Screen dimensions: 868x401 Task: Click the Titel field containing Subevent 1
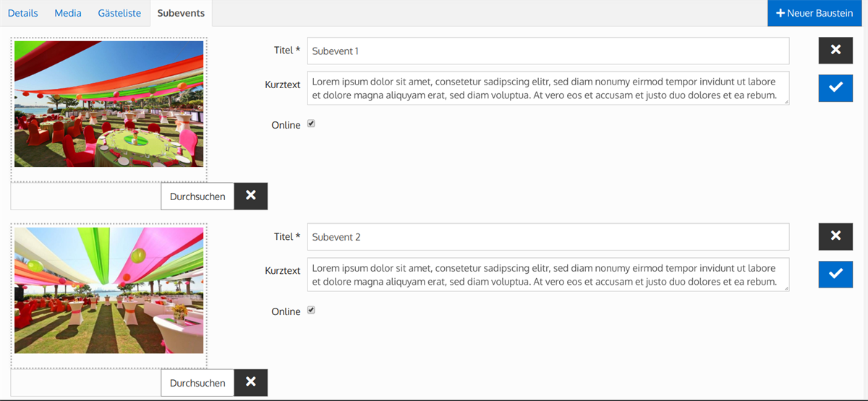tap(548, 51)
